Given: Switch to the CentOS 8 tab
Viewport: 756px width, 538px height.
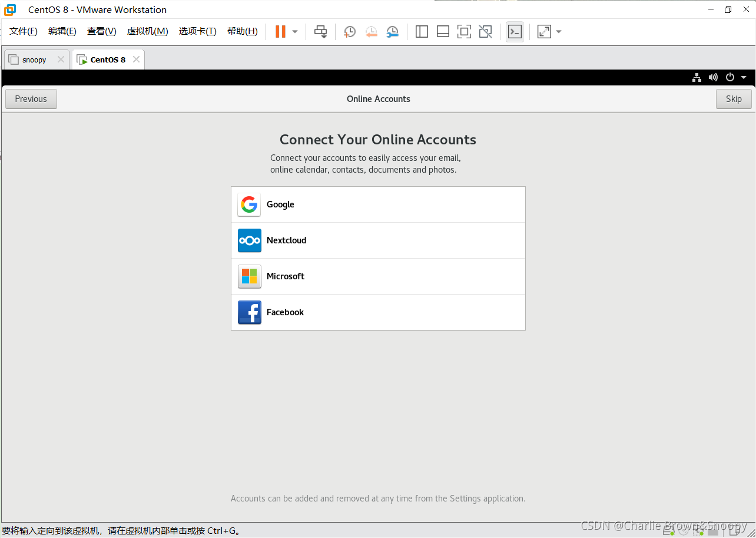Looking at the screenshot, I should tap(108, 60).
